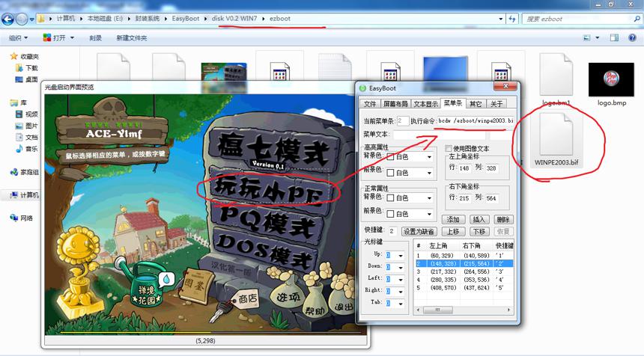This screenshot has height=356, width=644.
Task: Expand the 组织 toolbar menu
Action: 18,37
